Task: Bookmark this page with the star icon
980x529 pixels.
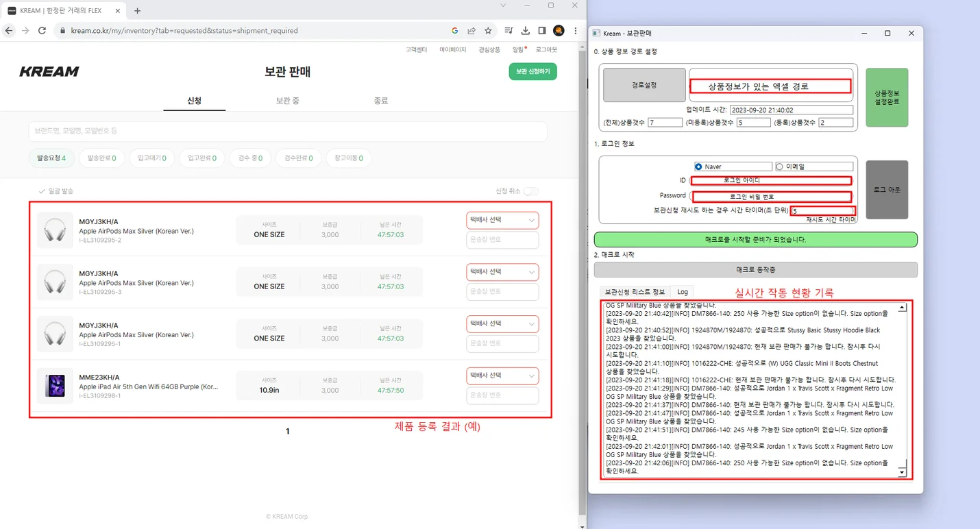Action: pos(488,31)
